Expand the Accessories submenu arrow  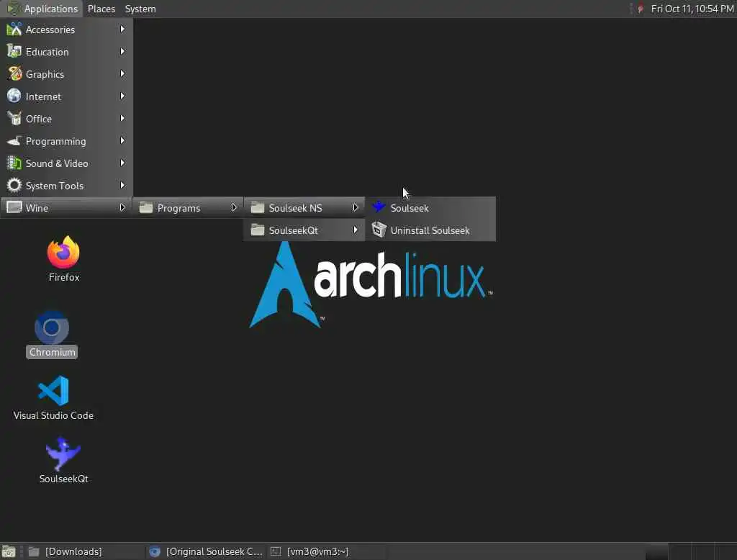tap(122, 30)
